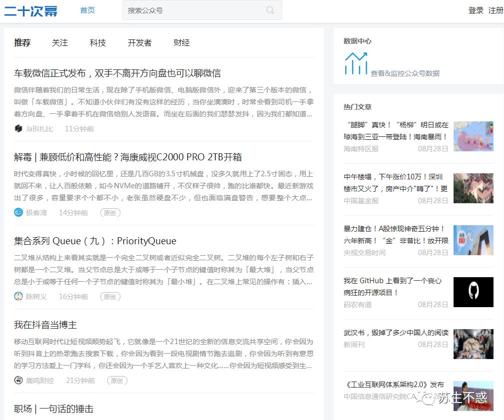The image size is (504, 420).
Task: Open hot article about 杨柳 typhoon 海南暴雨
Action: click(x=396, y=131)
